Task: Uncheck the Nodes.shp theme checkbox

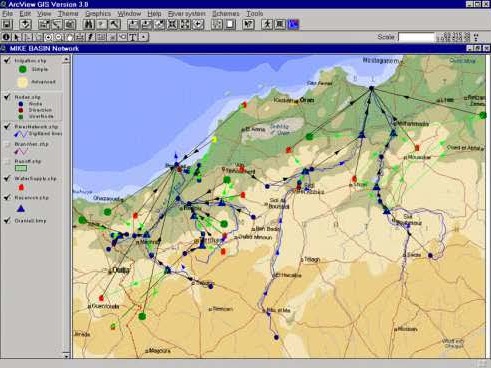Action: pyautogui.click(x=7, y=97)
